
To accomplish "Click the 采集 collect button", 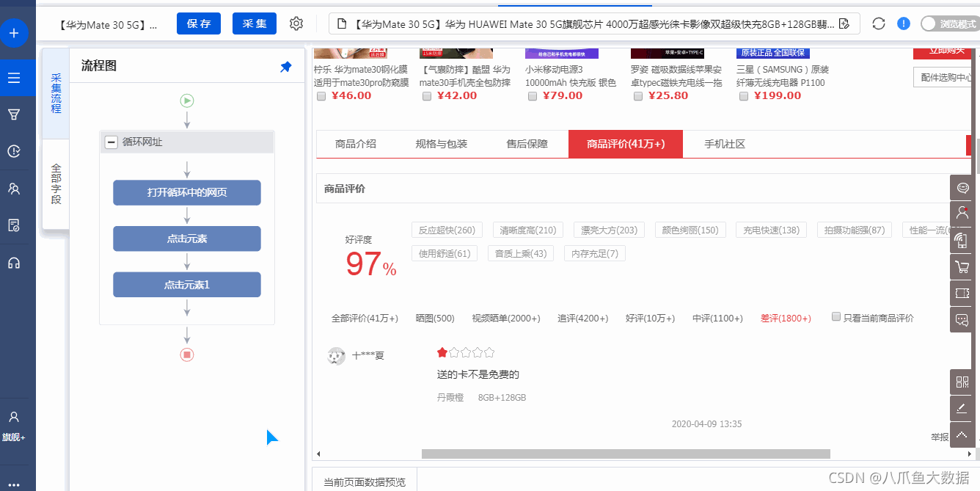I will point(255,23).
